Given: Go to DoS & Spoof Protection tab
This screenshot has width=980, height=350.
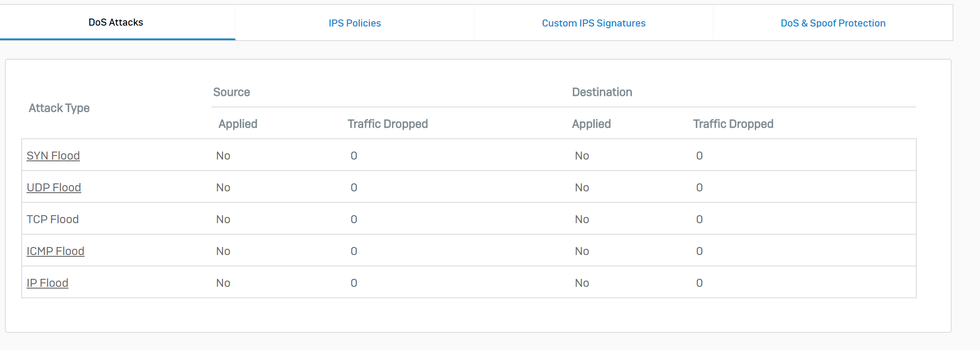Looking at the screenshot, I should [x=833, y=23].
